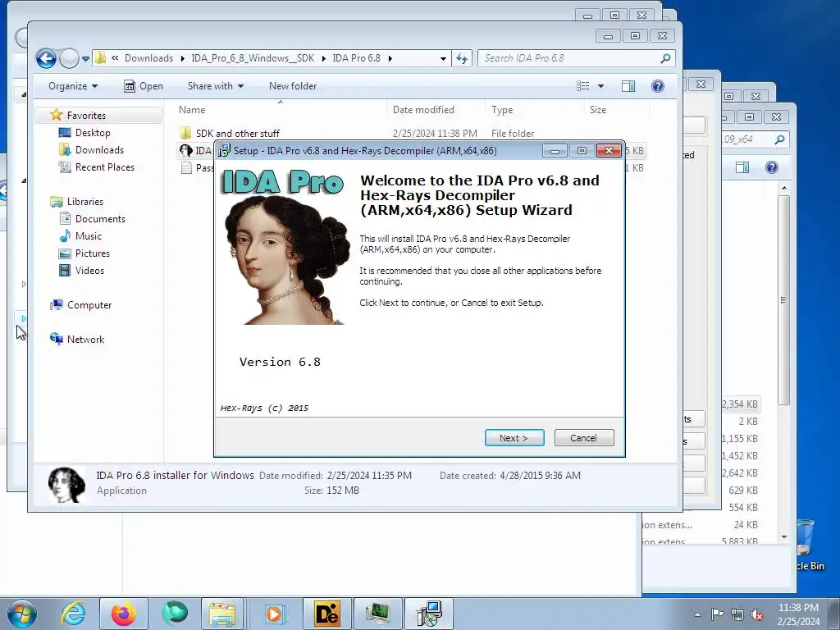
Task: Click IDA Pro 6.8 breadcrumb segment
Action: 356,58
